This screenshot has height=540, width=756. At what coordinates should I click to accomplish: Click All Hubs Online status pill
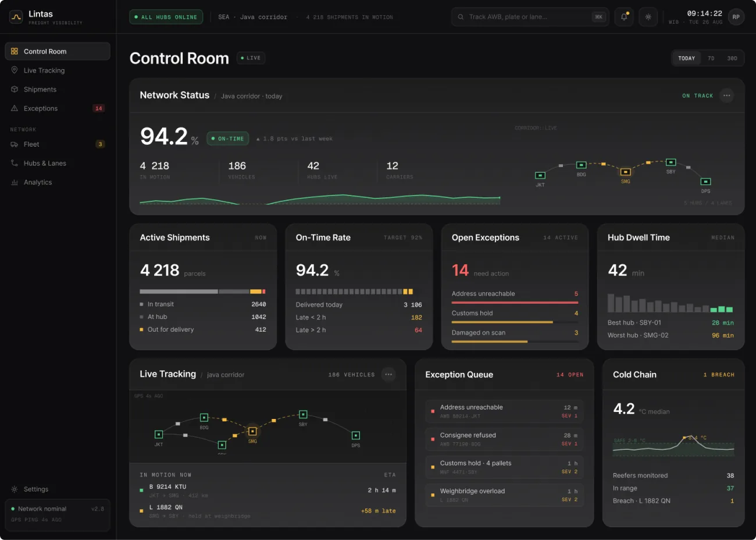[x=166, y=17]
